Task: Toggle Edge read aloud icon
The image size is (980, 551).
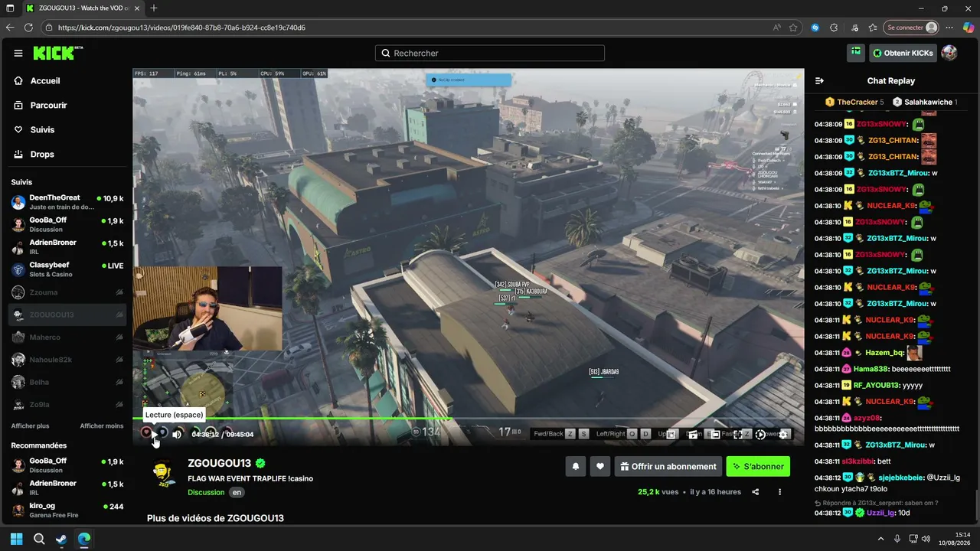Action: (x=777, y=28)
